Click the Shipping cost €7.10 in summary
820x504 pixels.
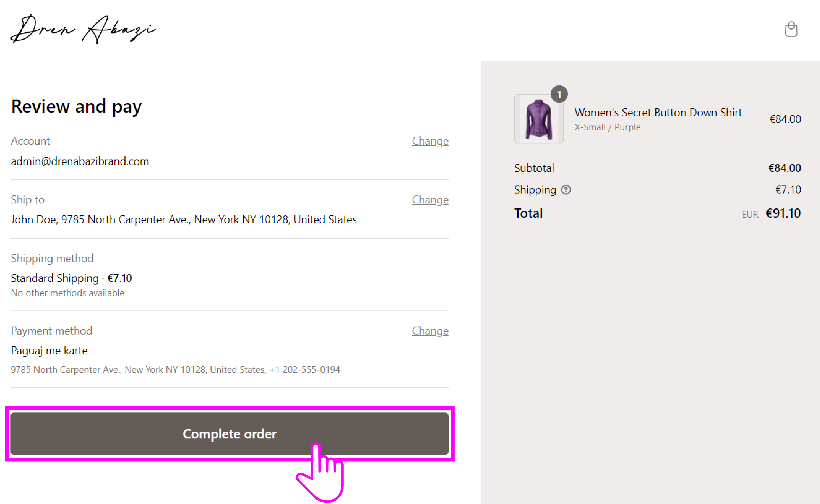point(788,190)
